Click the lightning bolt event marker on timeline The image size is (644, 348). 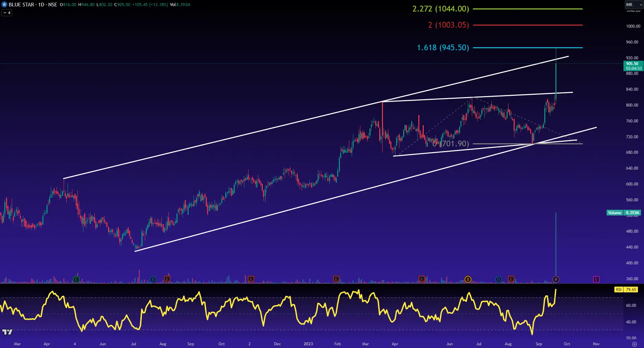pyautogui.click(x=555, y=279)
